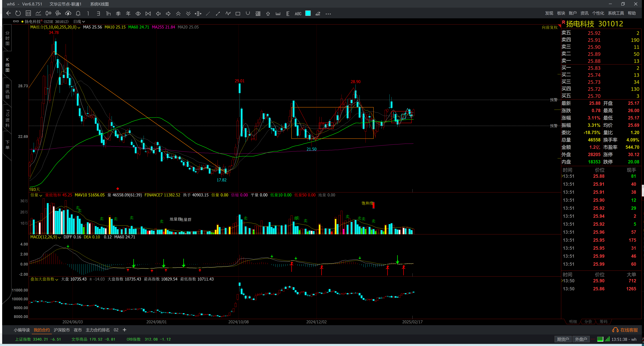Open the quote list view icon
The image size is (644, 346).
28,13
